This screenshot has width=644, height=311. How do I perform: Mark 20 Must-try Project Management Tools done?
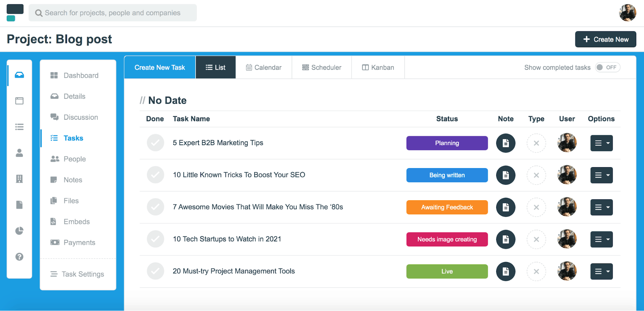coord(155,271)
